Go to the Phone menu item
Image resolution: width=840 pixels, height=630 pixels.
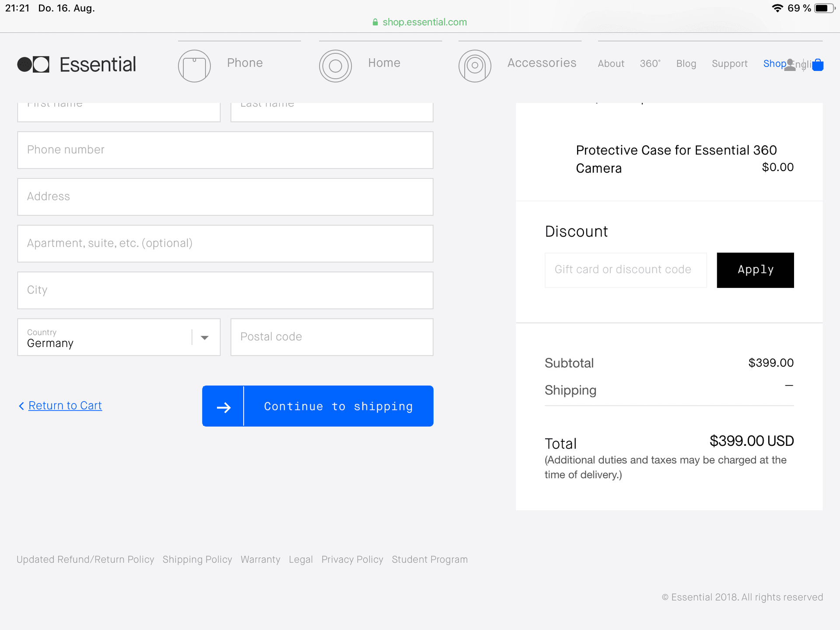(245, 63)
